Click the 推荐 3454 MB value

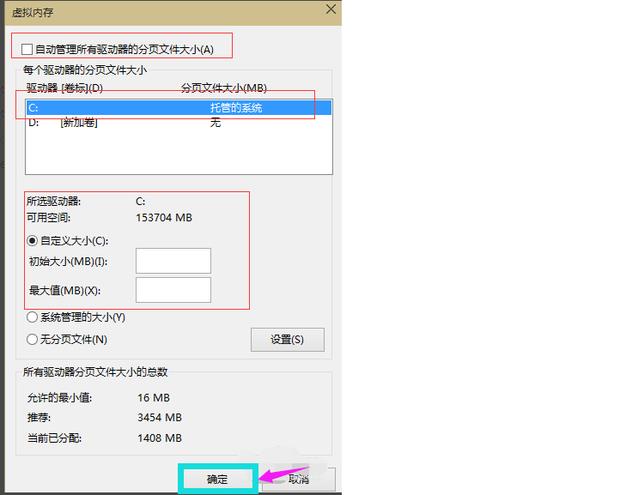(160, 417)
